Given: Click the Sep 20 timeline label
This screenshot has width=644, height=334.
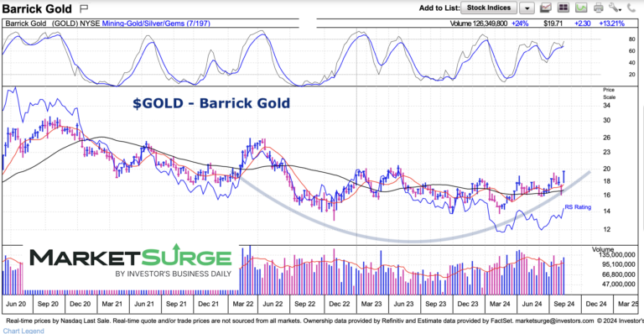Looking at the screenshot, I should (x=48, y=304).
